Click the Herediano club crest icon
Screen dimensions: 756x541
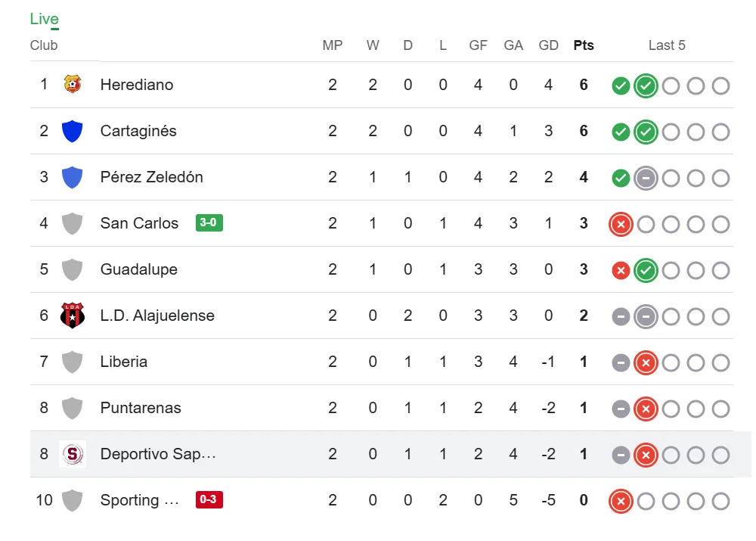coord(72,85)
